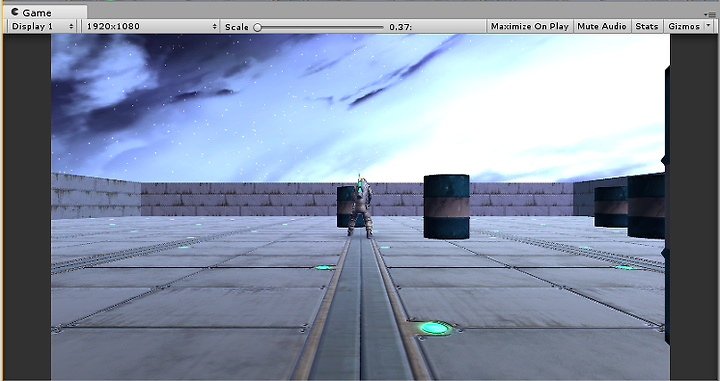This screenshot has height=381, width=720.
Task: Expand the Gizmos dropdown arrow
Action: [708, 26]
